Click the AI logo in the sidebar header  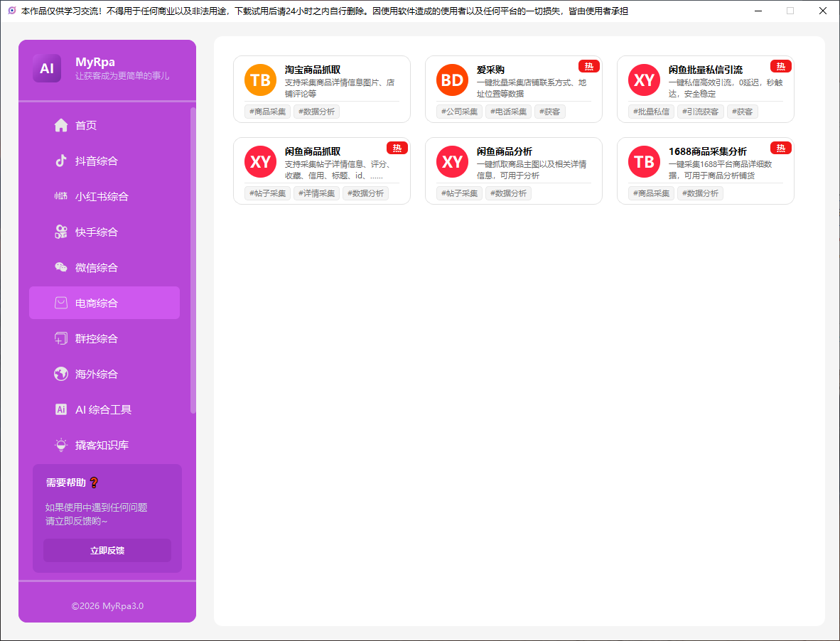(x=47, y=68)
